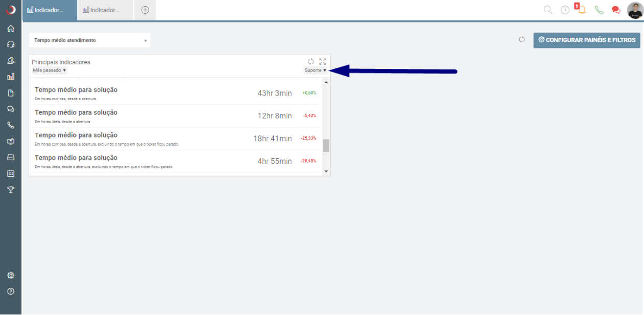Open the chat bubbles icon in sidebar
This screenshot has width=644, height=315.
click(11, 109)
